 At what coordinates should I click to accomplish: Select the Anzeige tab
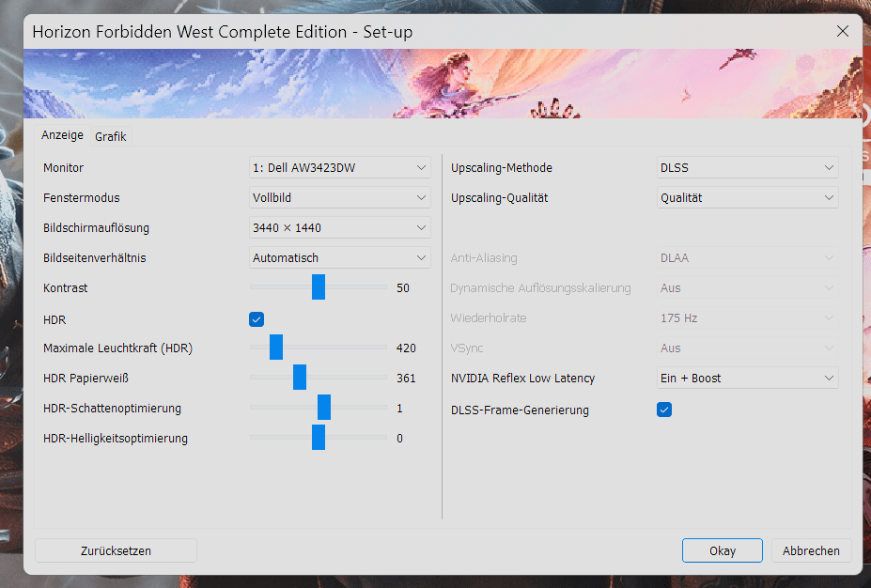click(62, 135)
